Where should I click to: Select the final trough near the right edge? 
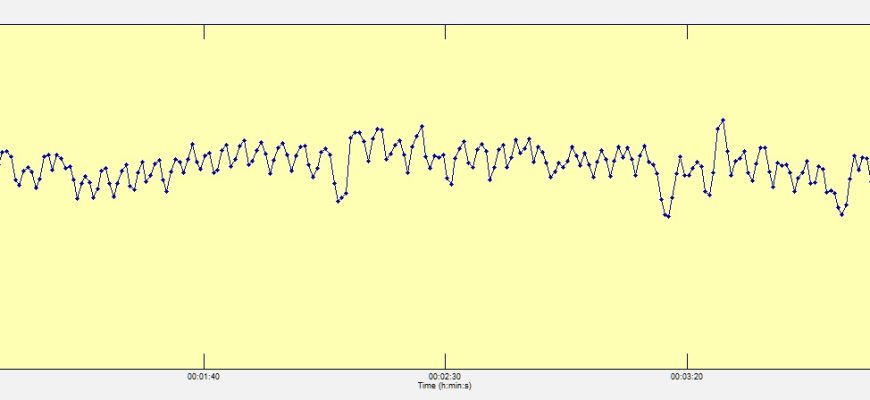click(x=841, y=214)
